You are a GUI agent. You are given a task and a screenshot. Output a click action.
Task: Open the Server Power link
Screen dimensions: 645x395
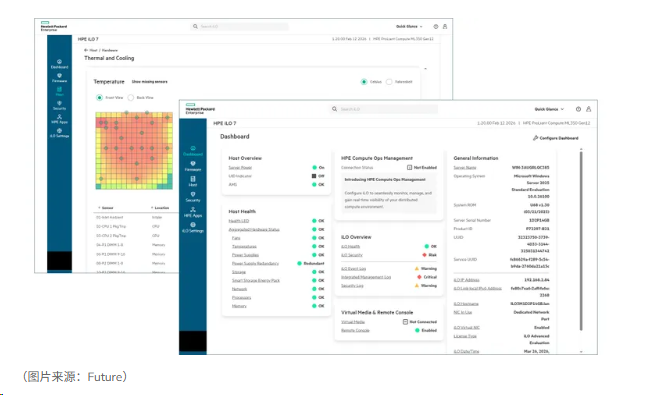pyautogui.click(x=240, y=167)
